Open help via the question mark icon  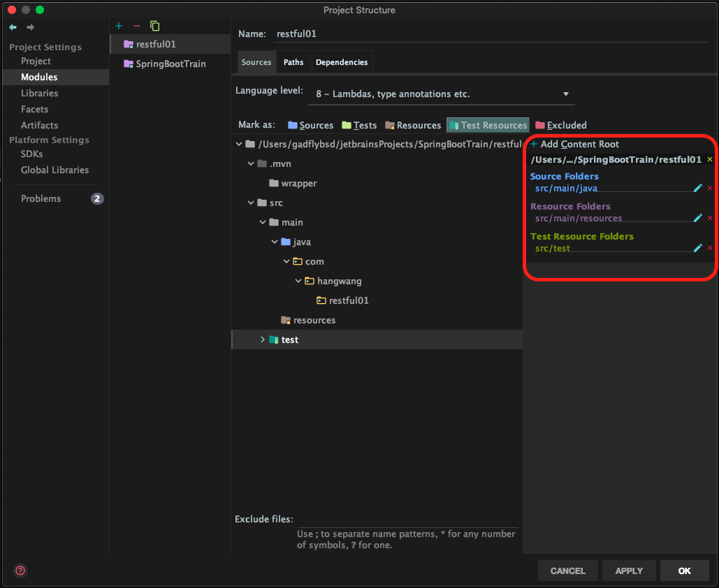click(20, 570)
